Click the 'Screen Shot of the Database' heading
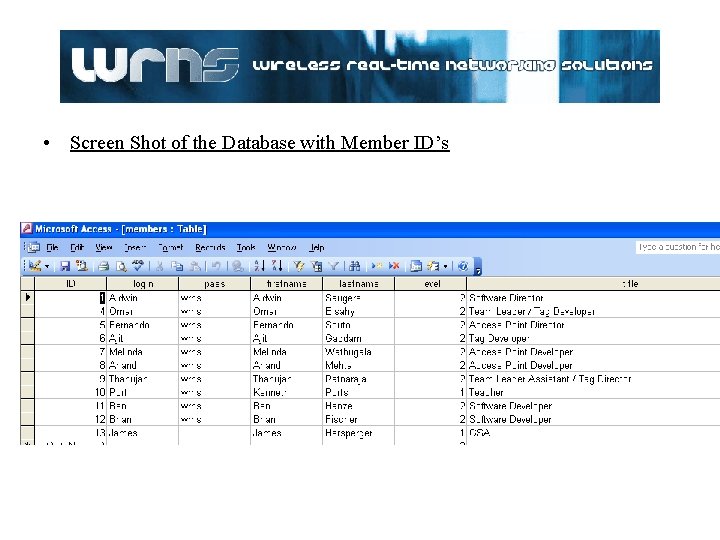The image size is (720, 540). [259, 143]
